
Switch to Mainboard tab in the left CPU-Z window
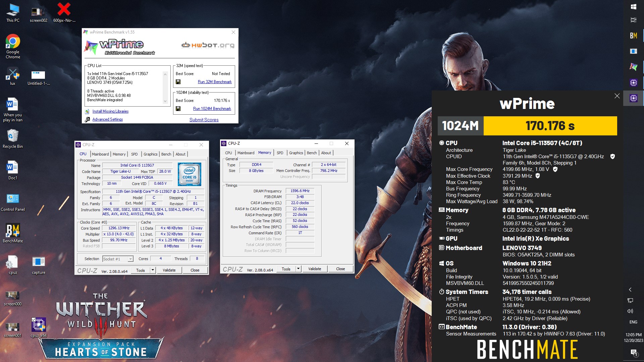point(100,154)
